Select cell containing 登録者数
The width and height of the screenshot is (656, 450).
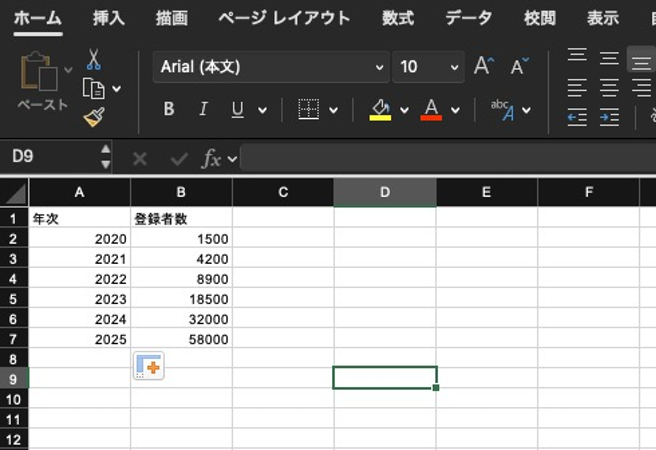click(x=181, y=218)
